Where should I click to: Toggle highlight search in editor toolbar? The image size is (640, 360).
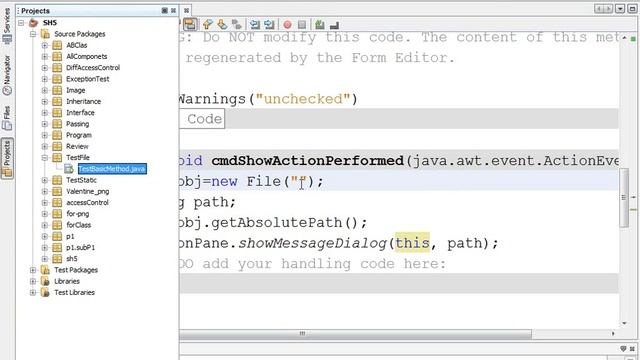tap(190, 24)
